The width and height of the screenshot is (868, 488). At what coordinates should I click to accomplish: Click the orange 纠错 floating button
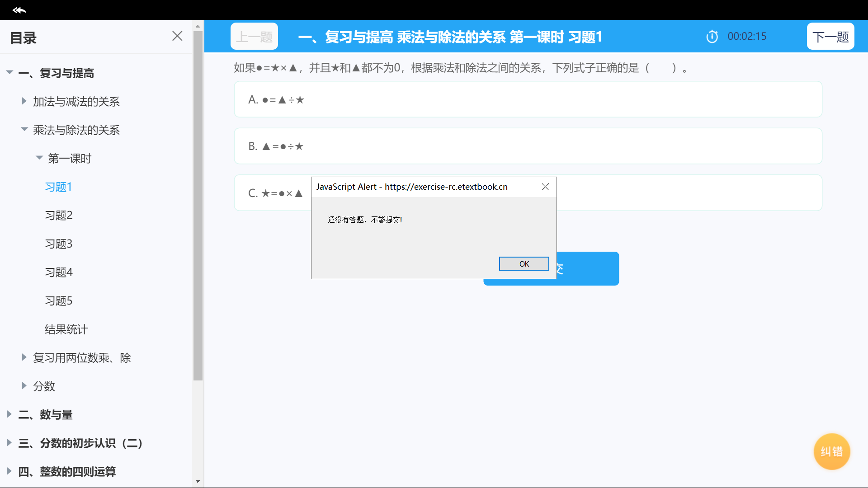(x=831, y=451)
